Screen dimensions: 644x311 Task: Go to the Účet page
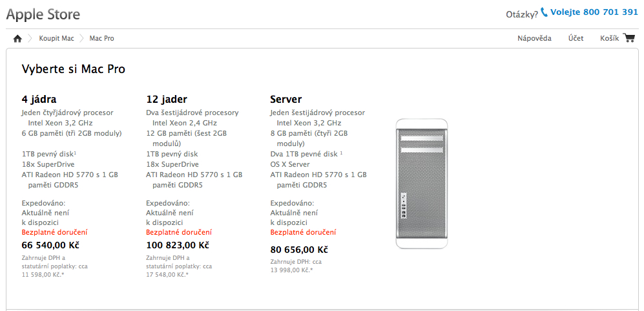click(x=576, y=39)
